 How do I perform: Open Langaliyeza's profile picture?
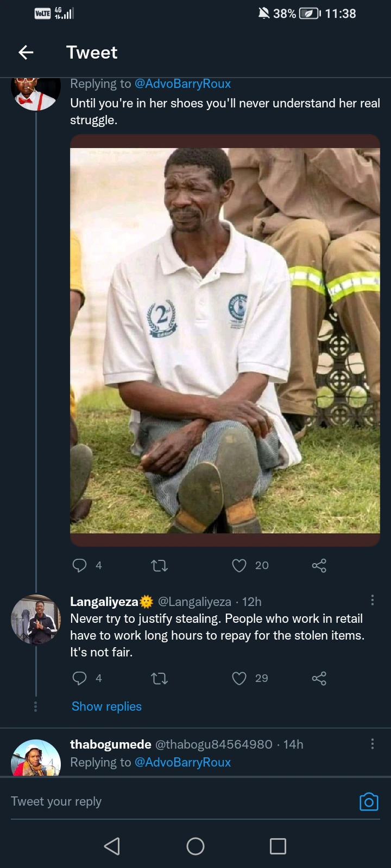36,620
